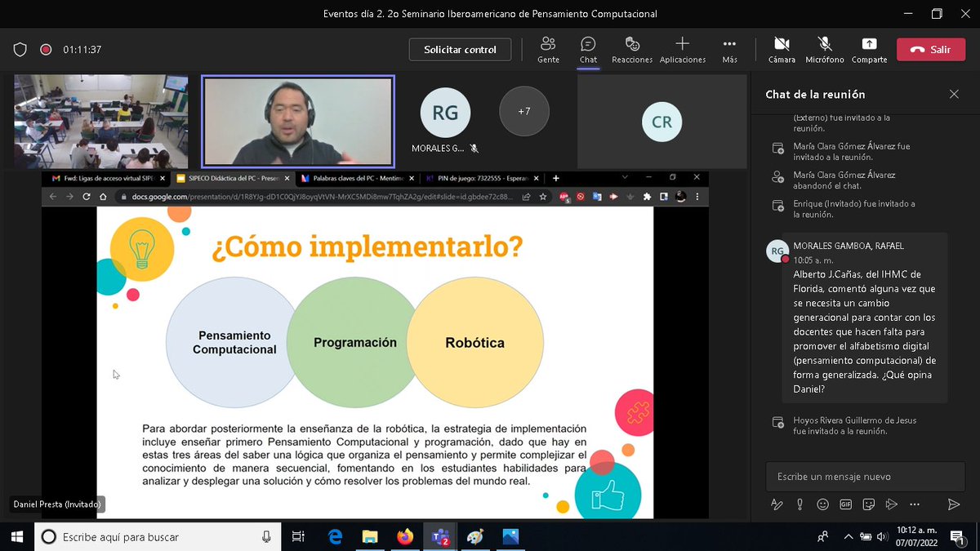The height and width of the screenshot is (551, 980).
Task: Mark message as important with exclamation icon
Action: (800, 504)
